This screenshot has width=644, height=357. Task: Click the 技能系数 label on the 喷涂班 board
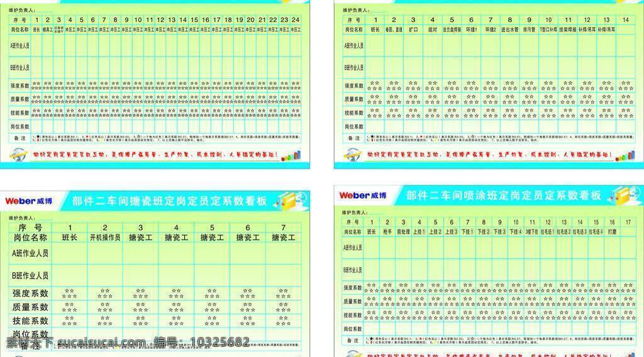[353, 315]
